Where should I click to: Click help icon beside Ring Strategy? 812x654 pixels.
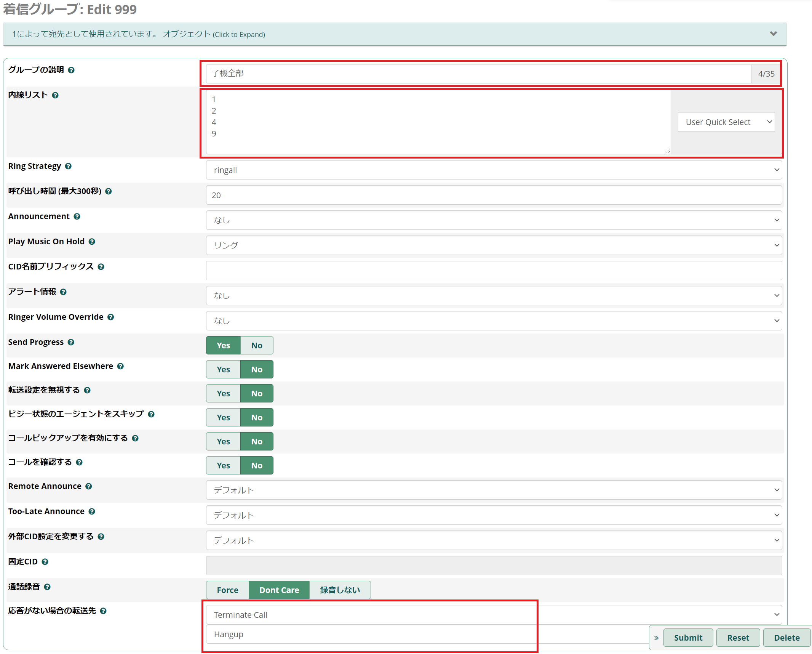pyautogui.click(x=68, y=166)
